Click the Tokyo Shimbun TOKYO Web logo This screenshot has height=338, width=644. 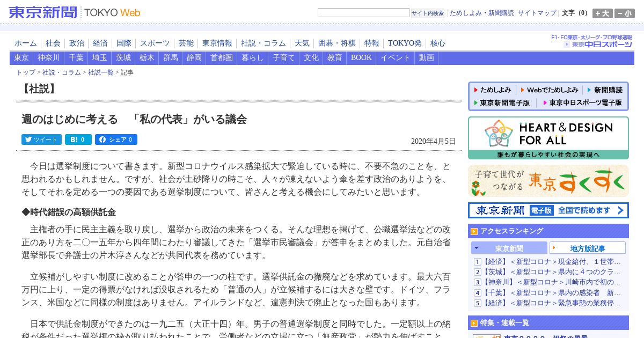coord(75,12)
